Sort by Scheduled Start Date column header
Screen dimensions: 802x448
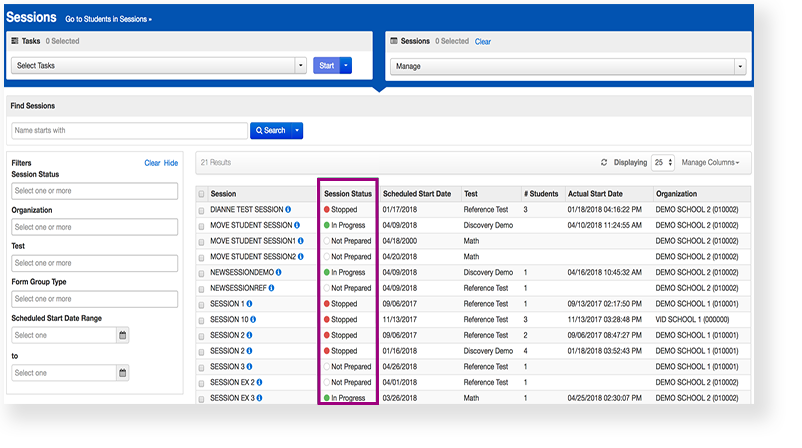pos(417,194)
